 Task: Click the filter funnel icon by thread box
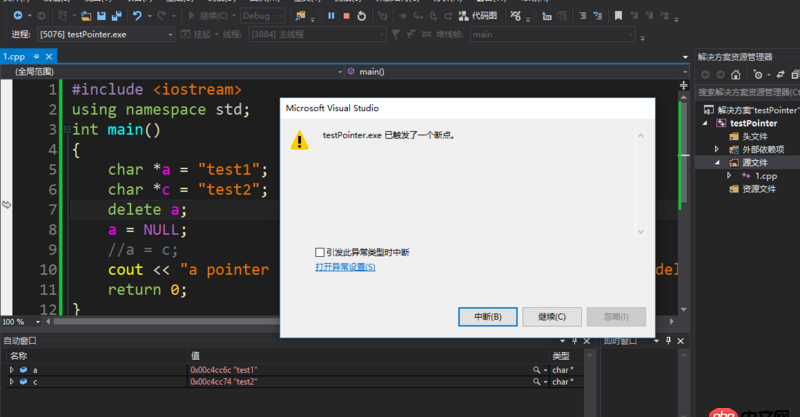[395, 34]
